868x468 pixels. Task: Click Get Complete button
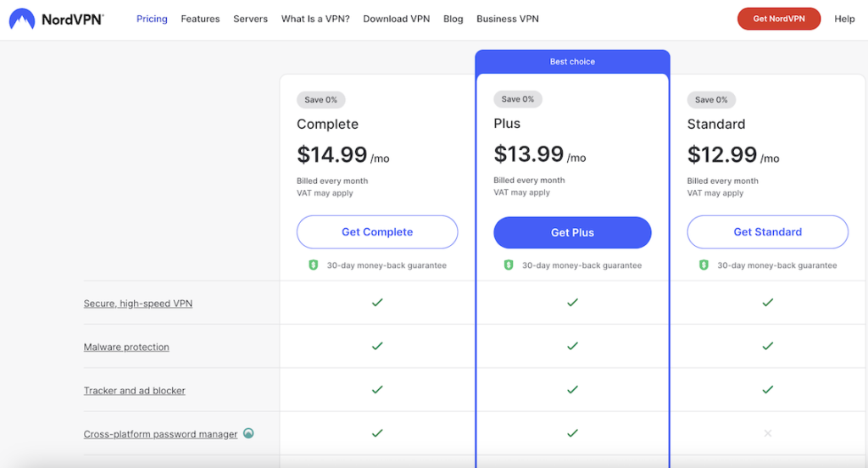[x=377, y=232]
